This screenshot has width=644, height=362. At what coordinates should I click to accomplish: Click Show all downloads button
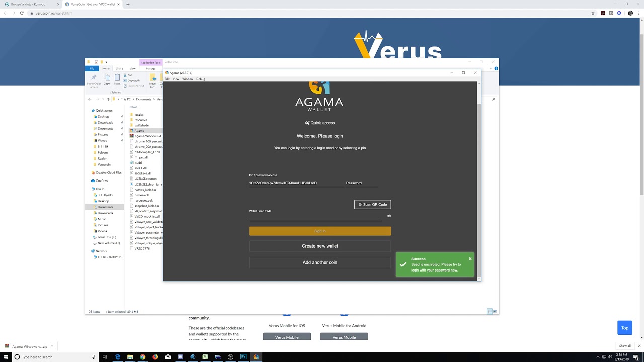(x=625, y=346)
